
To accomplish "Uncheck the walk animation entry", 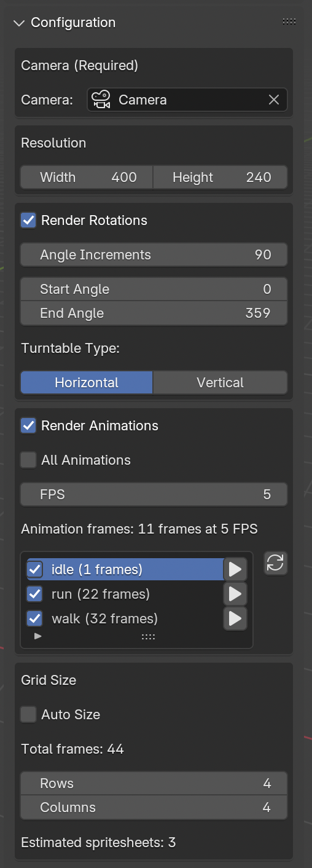I will [34, 618].
